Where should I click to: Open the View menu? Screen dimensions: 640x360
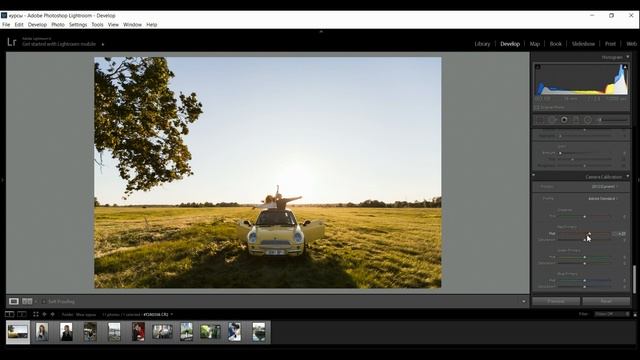pos(113,24)
